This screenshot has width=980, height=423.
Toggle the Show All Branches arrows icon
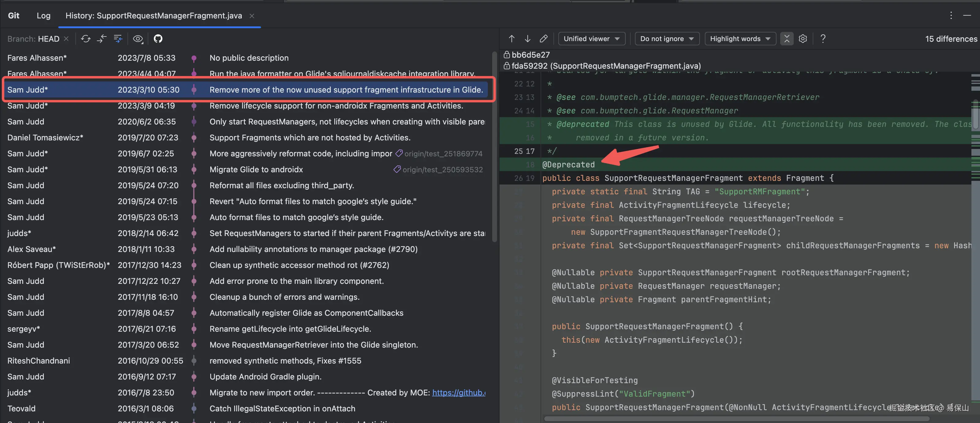click(x=101, y=38)
